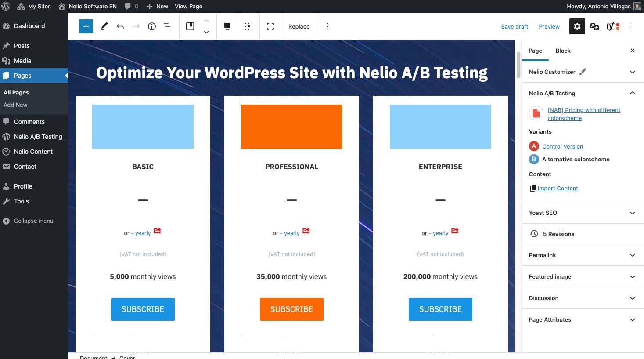Click View Page in admin bar
This screenshot has height=359, width=644.
(x=189, y=6)
